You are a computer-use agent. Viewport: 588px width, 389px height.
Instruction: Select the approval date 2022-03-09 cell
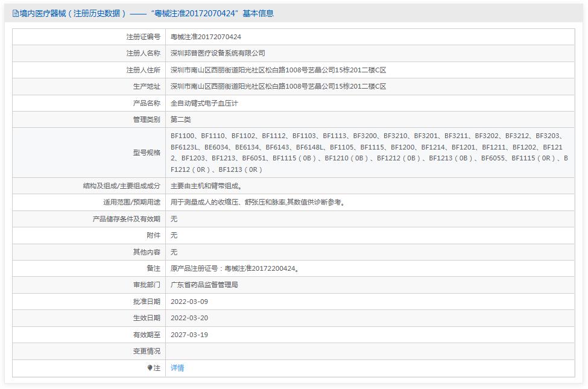188,301
